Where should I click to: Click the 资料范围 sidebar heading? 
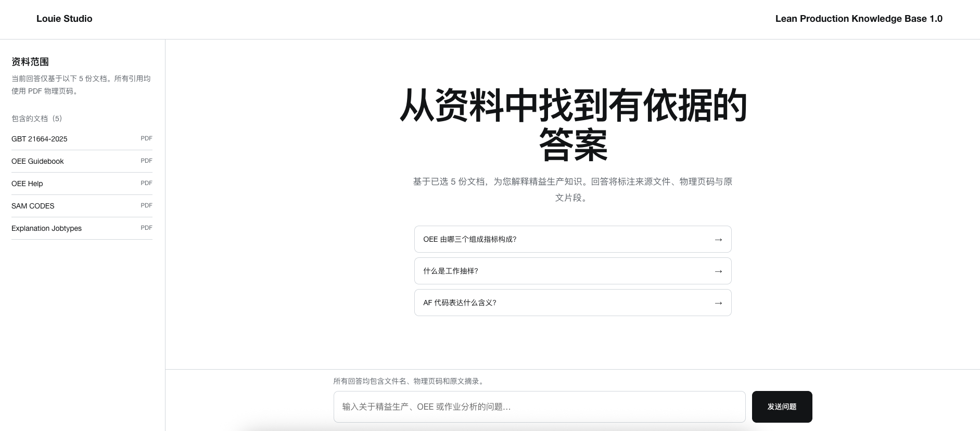click(30, 62)
